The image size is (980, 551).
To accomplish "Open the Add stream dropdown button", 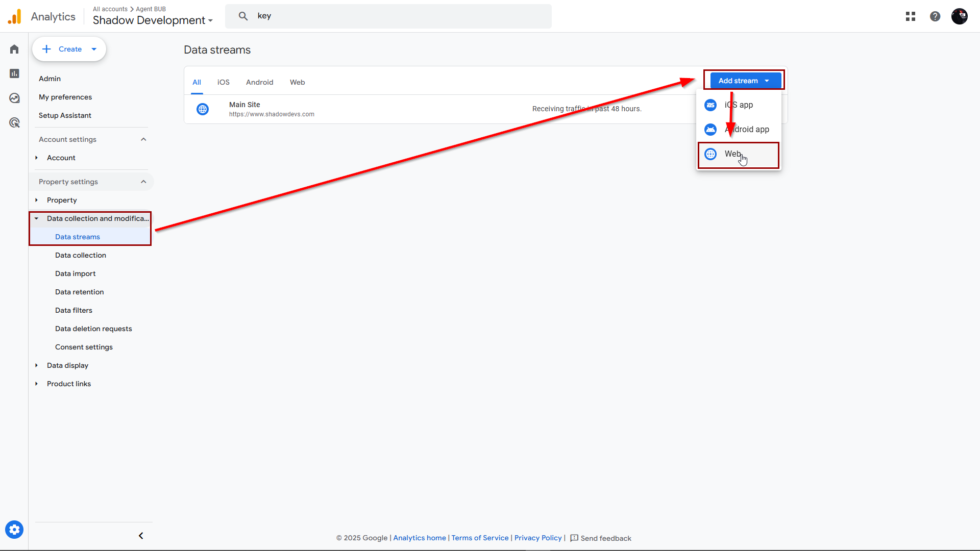I will (745, 81).
